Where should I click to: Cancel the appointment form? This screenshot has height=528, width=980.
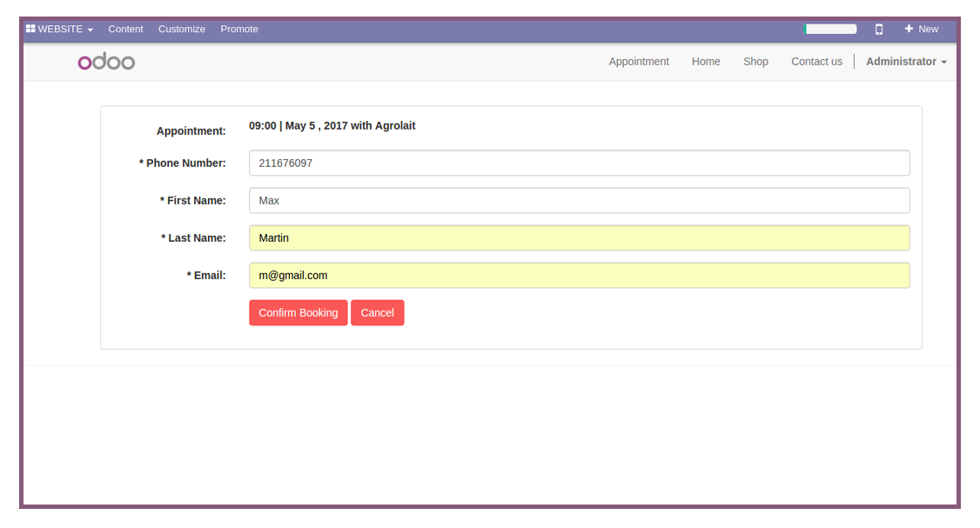coord(378,313)
